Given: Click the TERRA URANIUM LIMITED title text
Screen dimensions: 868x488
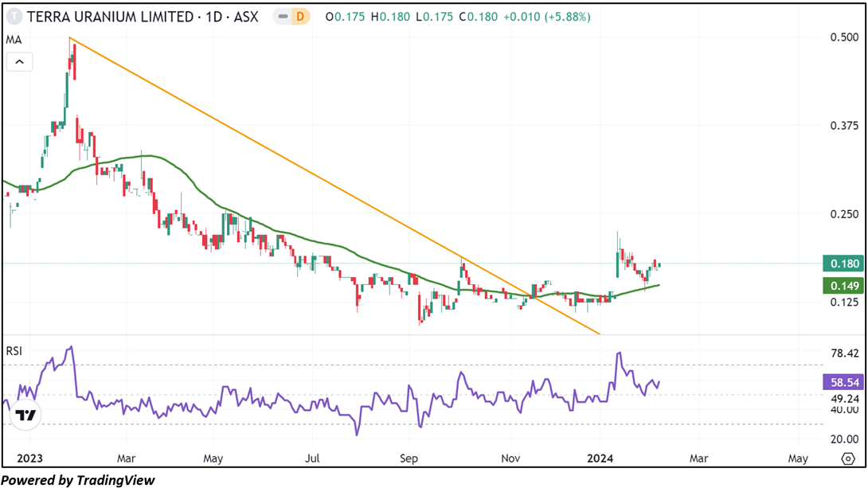Looking at the screenshot, I should pos(110,18).
